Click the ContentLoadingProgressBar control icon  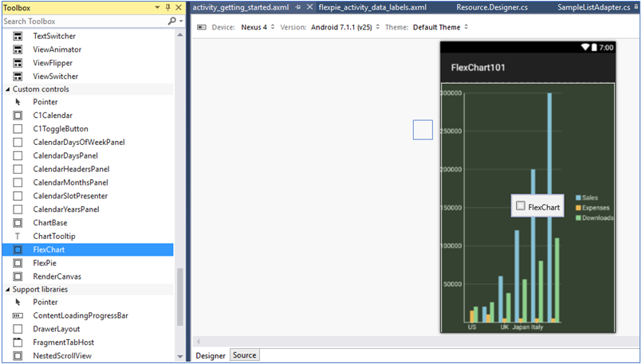pyautogui.click(x=18, y=315)
